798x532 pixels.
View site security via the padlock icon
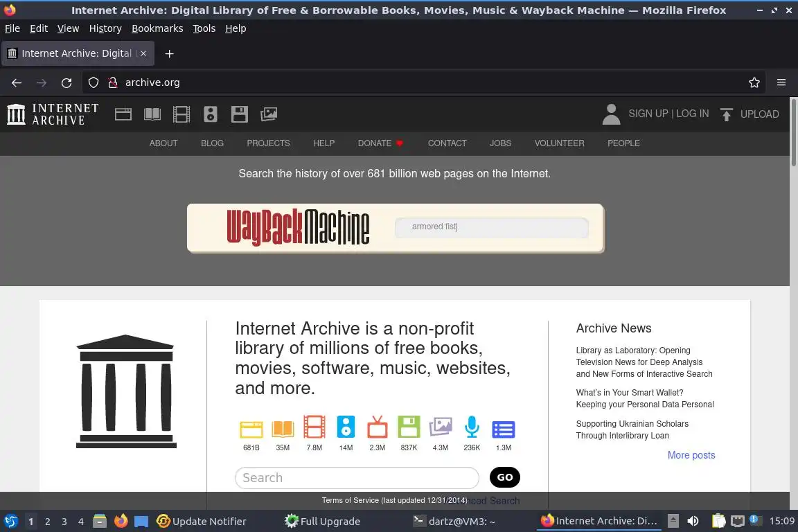113,82
